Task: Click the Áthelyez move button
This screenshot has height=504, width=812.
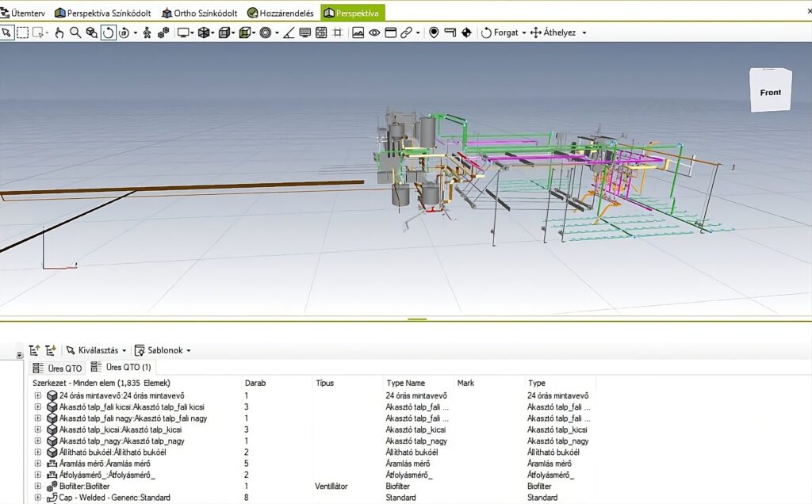Action: point(559,32)
